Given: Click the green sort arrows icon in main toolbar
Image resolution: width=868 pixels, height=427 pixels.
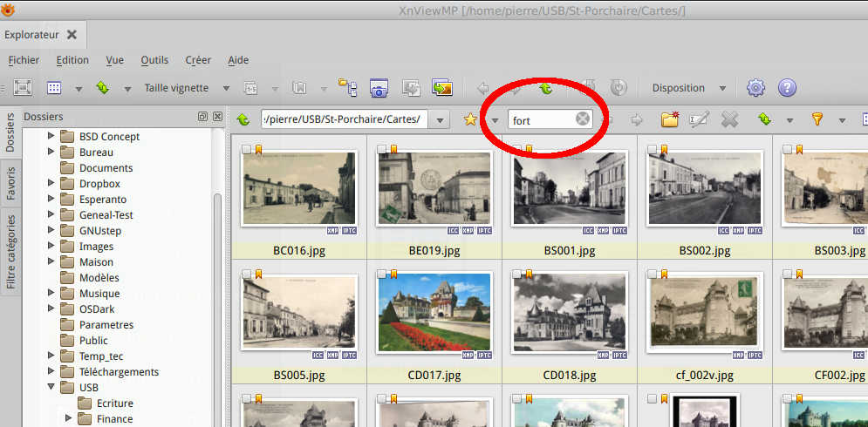Looking at the screenshot, I should [x=103, y=88].
